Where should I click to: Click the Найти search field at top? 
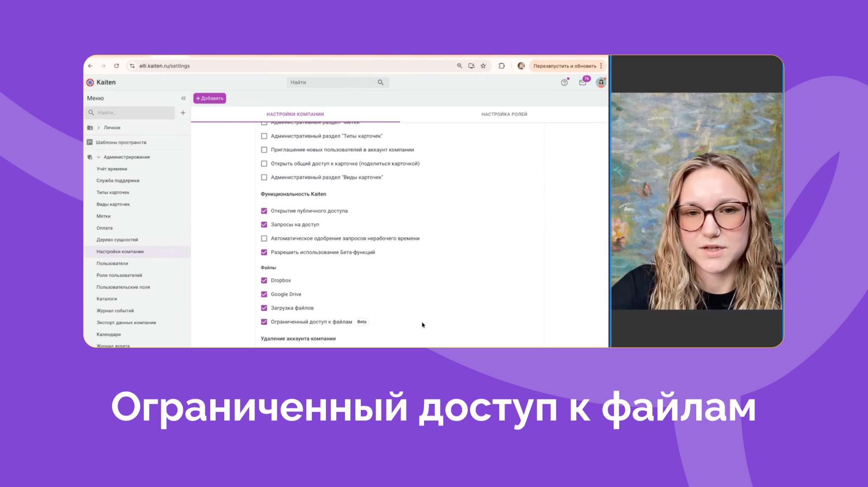coord(338,82)
